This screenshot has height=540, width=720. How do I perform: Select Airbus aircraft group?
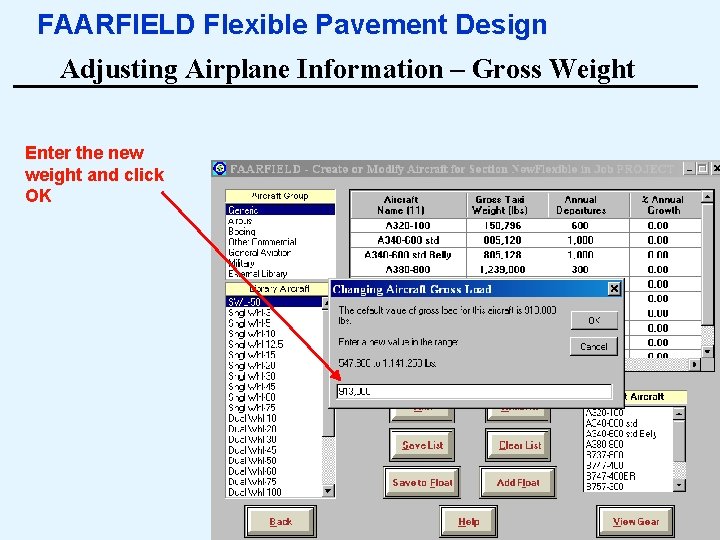(280, 221)
